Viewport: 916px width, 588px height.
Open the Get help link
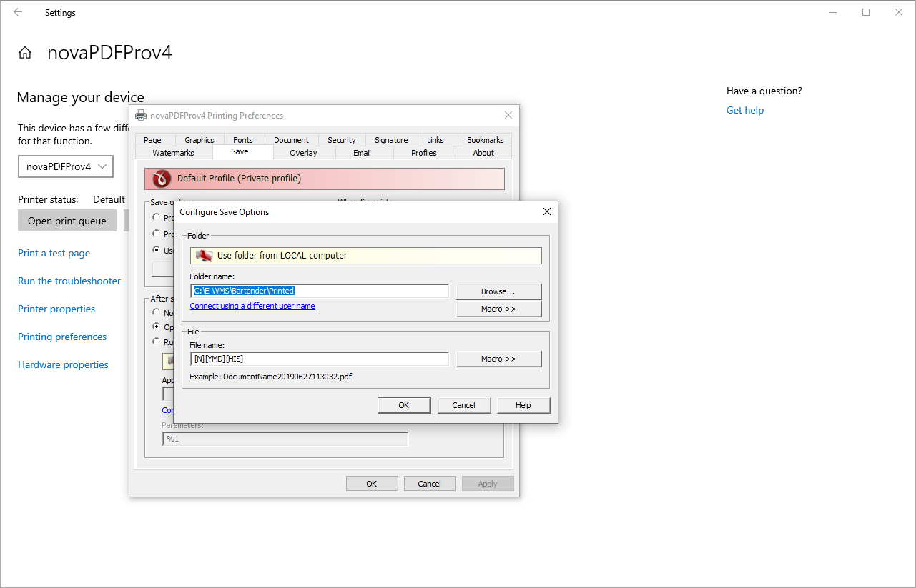point(745,110)
